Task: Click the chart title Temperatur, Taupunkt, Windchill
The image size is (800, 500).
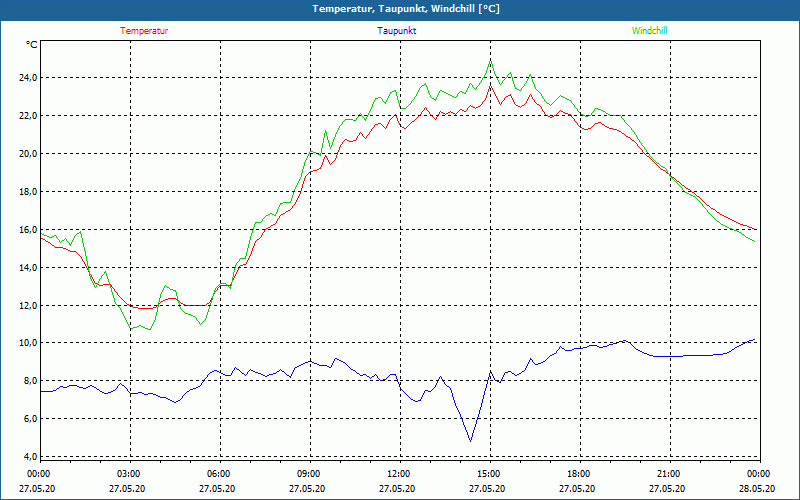Action: click(x=406, y=9)
